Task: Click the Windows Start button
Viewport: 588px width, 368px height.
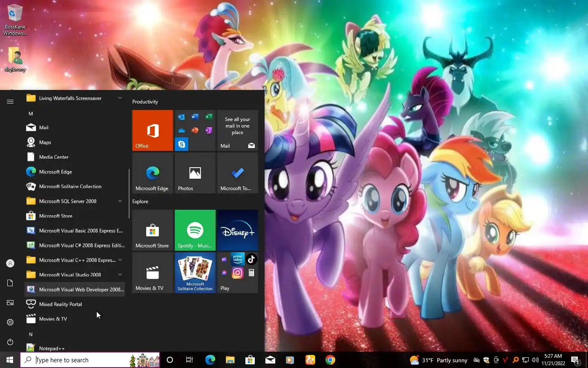Action: (10, 360)
